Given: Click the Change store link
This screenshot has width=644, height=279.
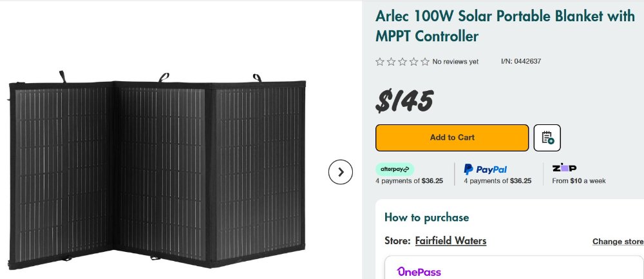Looking at the screenshot, I should click(x=618, y=242).
